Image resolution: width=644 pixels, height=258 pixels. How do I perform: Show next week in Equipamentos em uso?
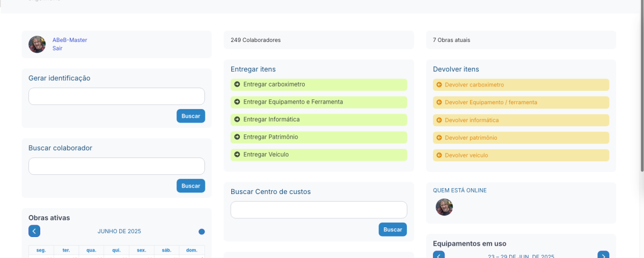[x=603, y=255]
